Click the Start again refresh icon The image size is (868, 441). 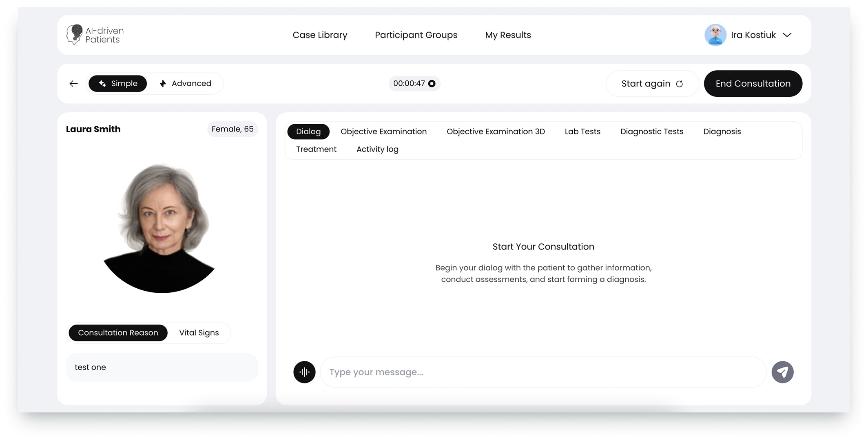click(x=680, y=84)
